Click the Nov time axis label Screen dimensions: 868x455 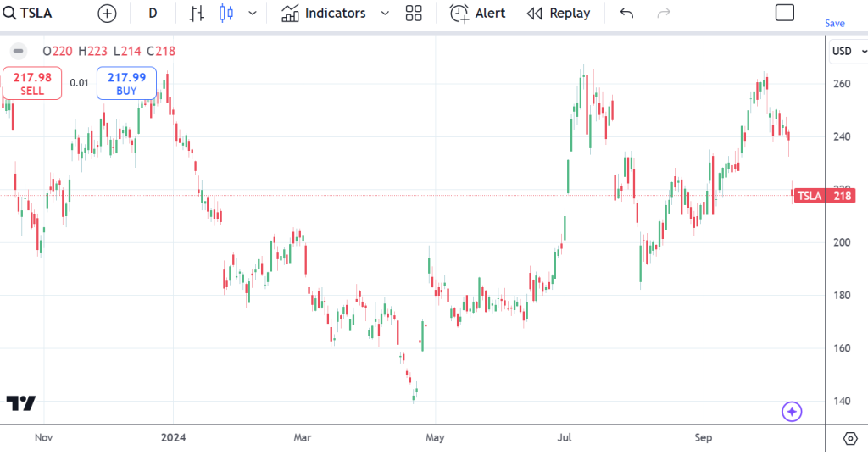click(44, 438)
